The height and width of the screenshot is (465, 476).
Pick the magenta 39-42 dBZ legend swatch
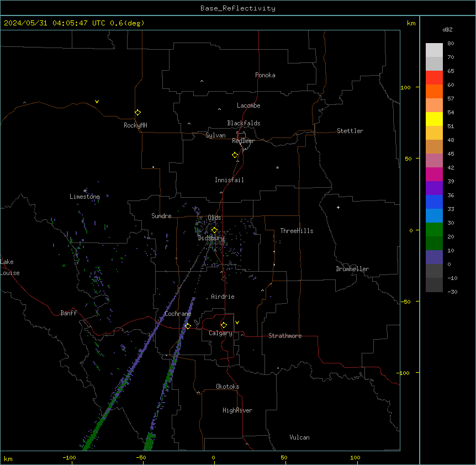click(434, 174)
